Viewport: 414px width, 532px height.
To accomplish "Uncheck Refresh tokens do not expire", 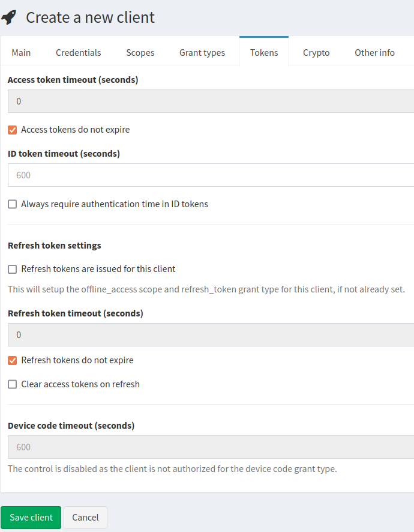I will click(x=11, y=360).
